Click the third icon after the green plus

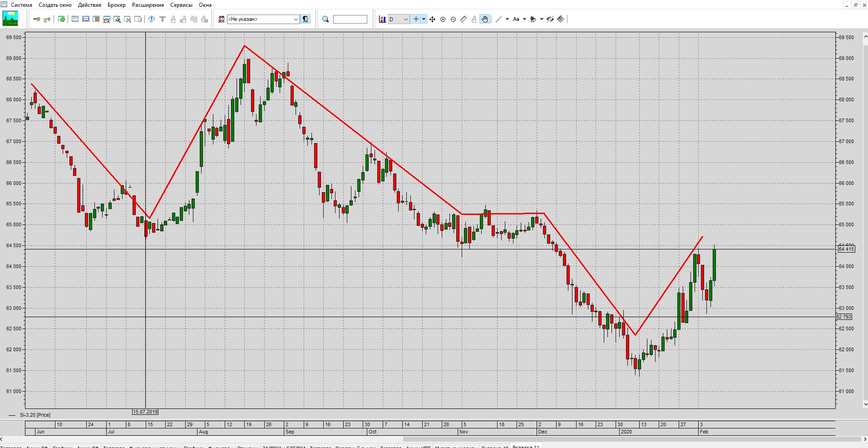coord(96,19)
